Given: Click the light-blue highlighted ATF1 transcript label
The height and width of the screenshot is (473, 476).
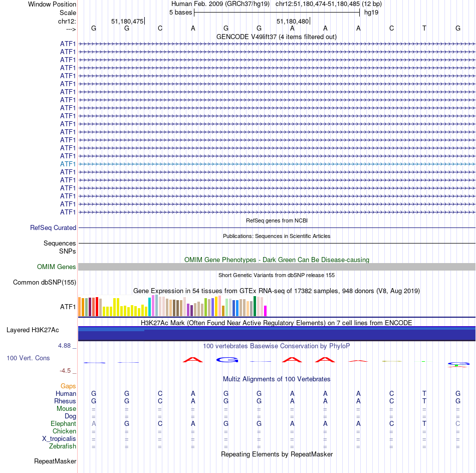Looking at the screenshot, I should [x=68, y=164].
